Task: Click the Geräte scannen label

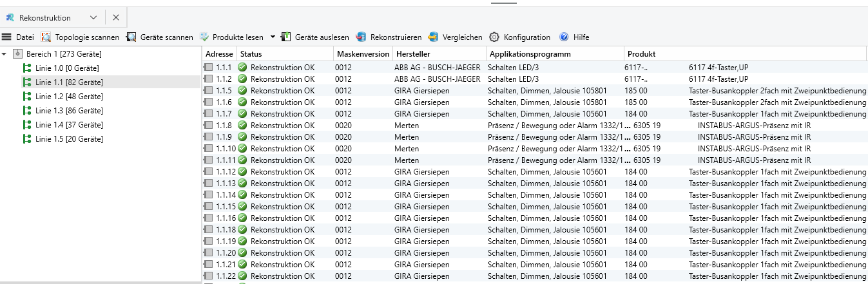Action: pos(166,37)
